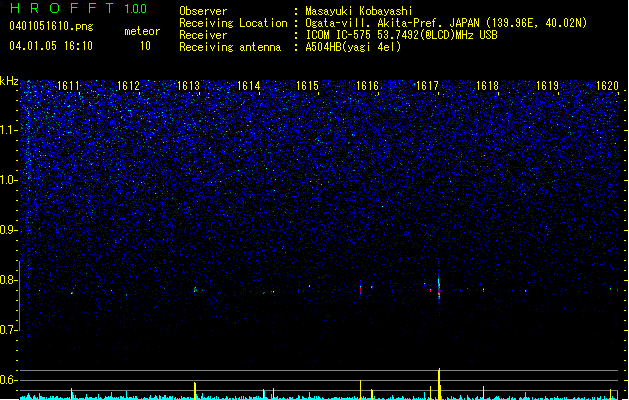
Task: Select antenna text A504HB(yagi 4el)
Action: (353, 47)
